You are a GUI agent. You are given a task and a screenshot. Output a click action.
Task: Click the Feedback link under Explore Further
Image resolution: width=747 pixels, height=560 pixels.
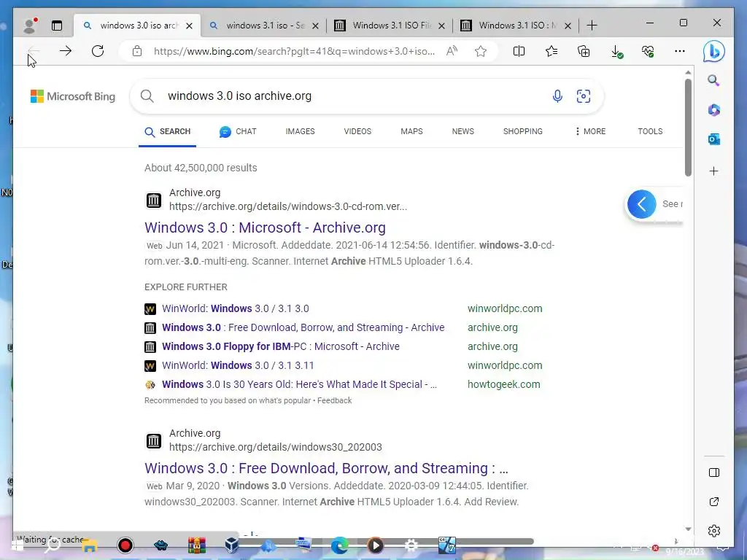pos(334,400)
